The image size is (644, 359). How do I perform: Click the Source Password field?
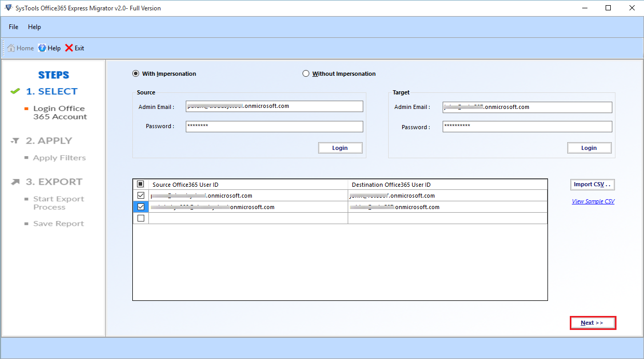(275, 126)
